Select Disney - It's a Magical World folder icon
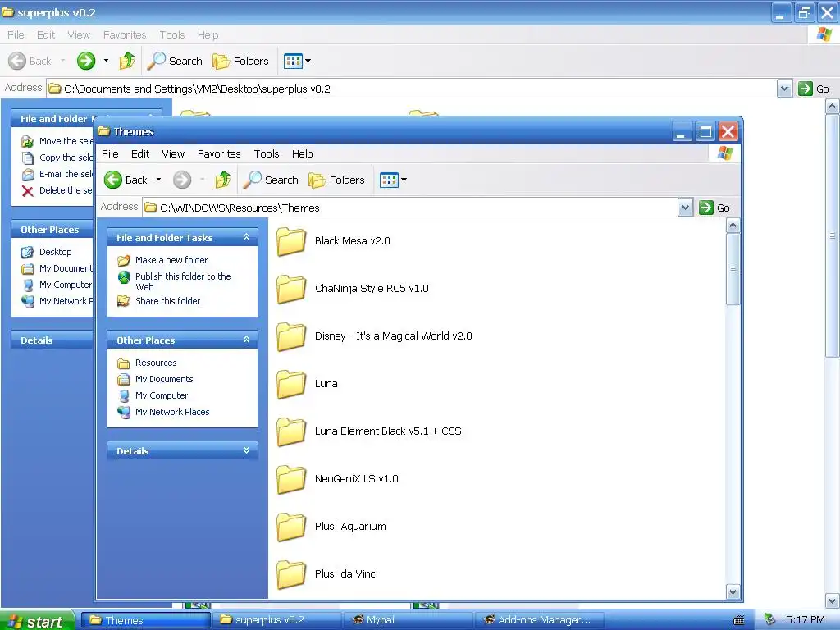 click(x=291, y=336)
